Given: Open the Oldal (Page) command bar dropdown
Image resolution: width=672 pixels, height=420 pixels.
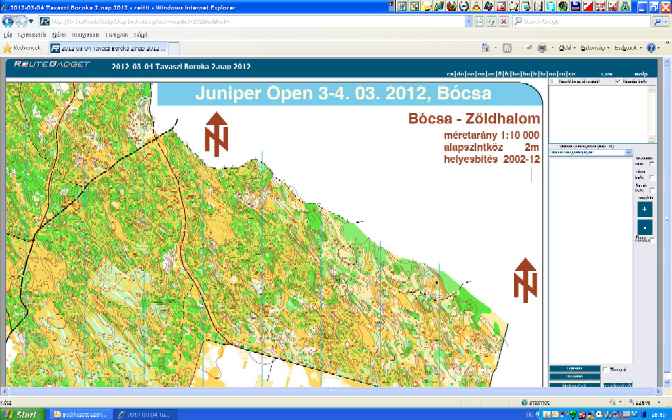Looking at the screenshot, I should (567, 48).
